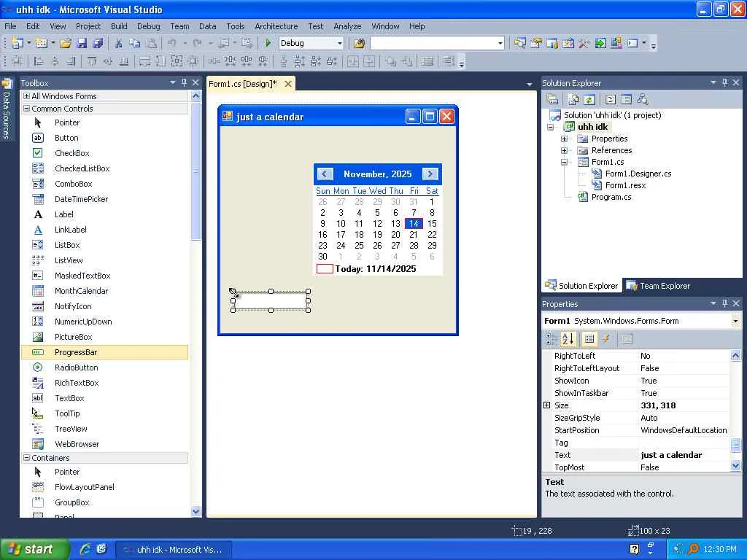Start debugging with the green play icon

[268, 43]
